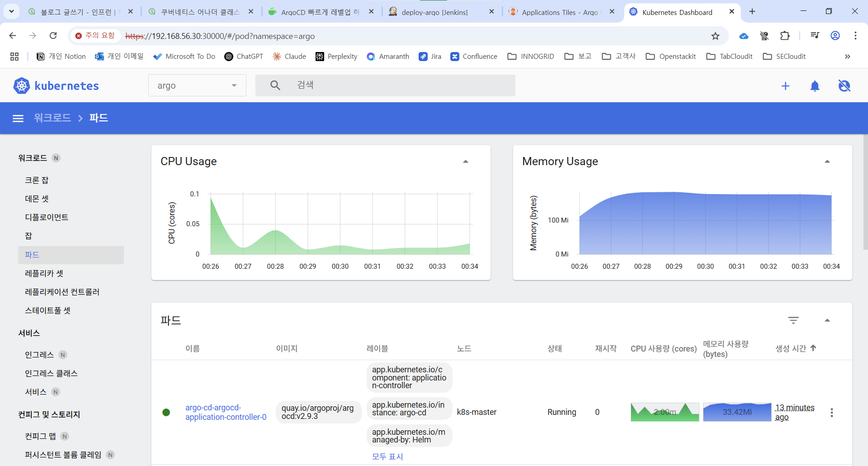The image size is (868, 466).
Task: Click the plus icon to create resource
Action: tap(785, 86)
